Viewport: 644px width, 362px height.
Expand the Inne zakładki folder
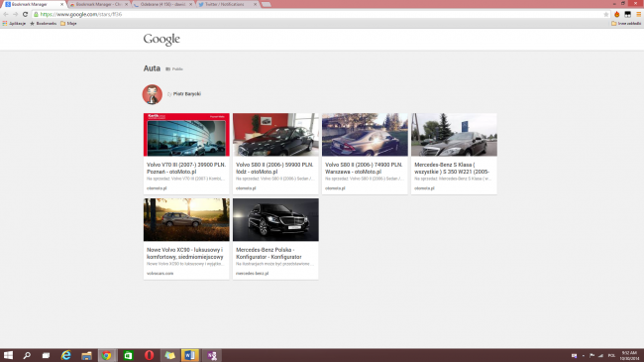tap(626, 24)
